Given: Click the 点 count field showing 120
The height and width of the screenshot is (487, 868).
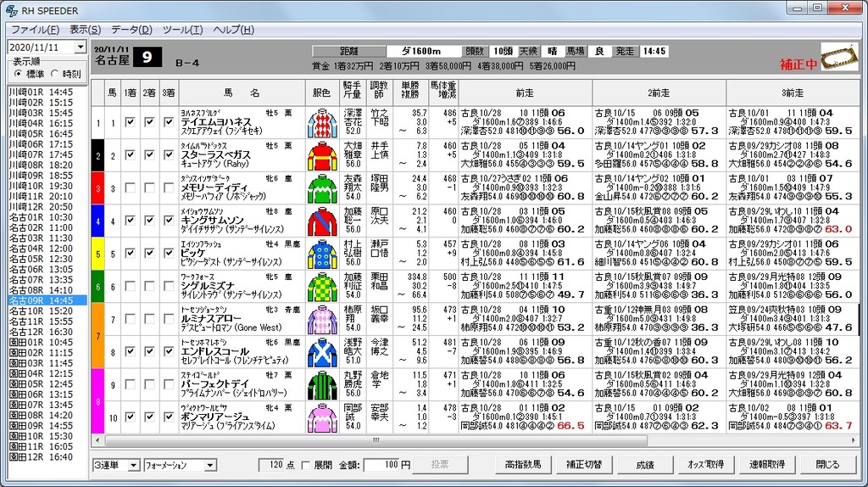Looking at the screenshot, I should point(271,465).
